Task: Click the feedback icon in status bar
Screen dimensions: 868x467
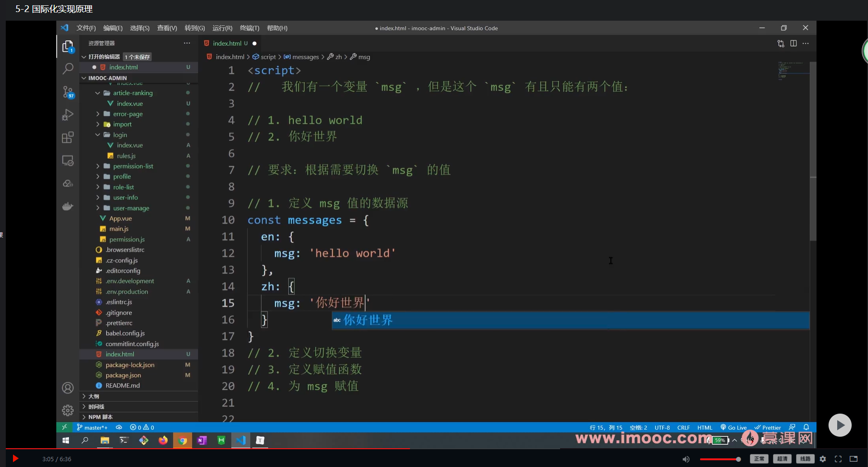Action: (x=792, y=427)
